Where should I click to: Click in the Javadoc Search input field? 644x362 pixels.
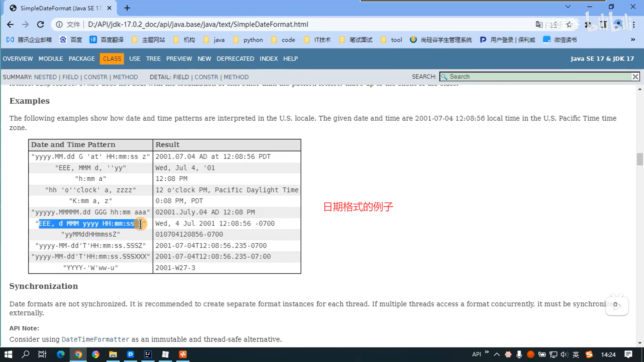tap(537, 77)
